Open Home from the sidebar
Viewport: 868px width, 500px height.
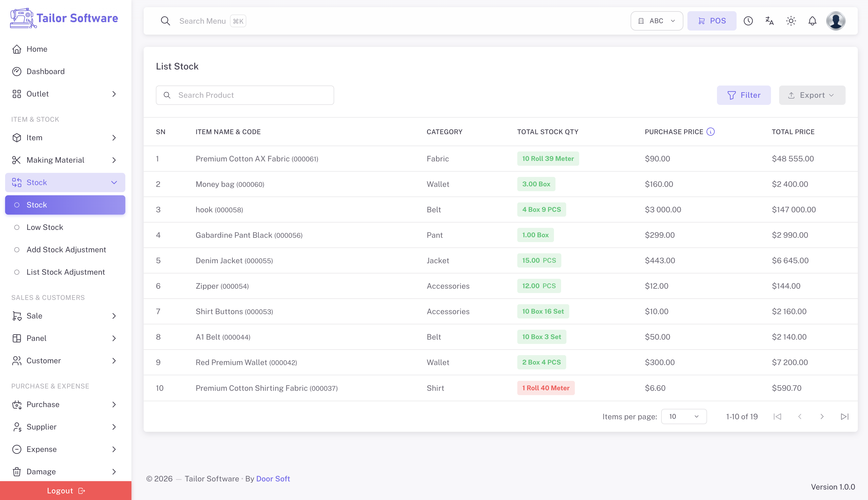tap(65, 49)
